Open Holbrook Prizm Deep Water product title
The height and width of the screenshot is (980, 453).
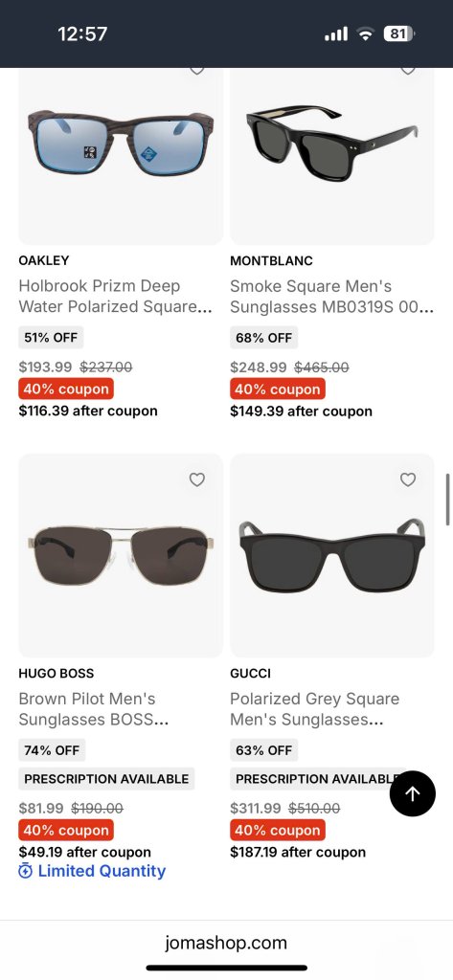click(116, 297)
